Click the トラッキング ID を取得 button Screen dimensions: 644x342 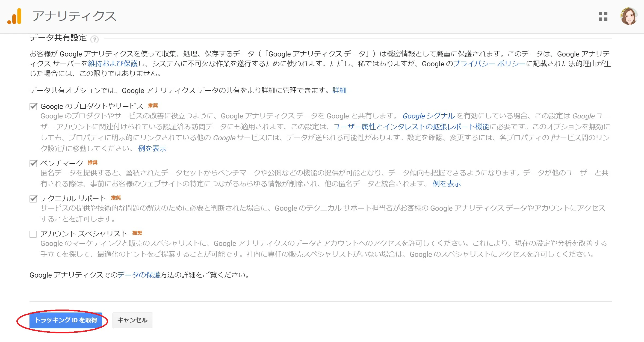coord(66,320)
